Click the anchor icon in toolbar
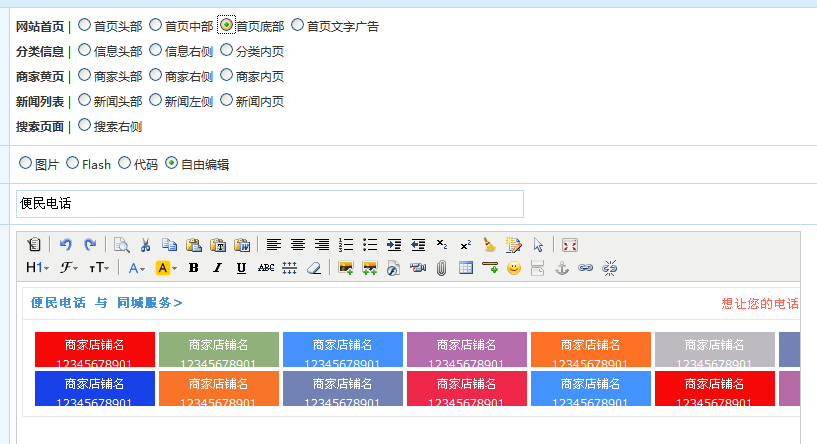This screenshot has height=444, width=817. 562,268
